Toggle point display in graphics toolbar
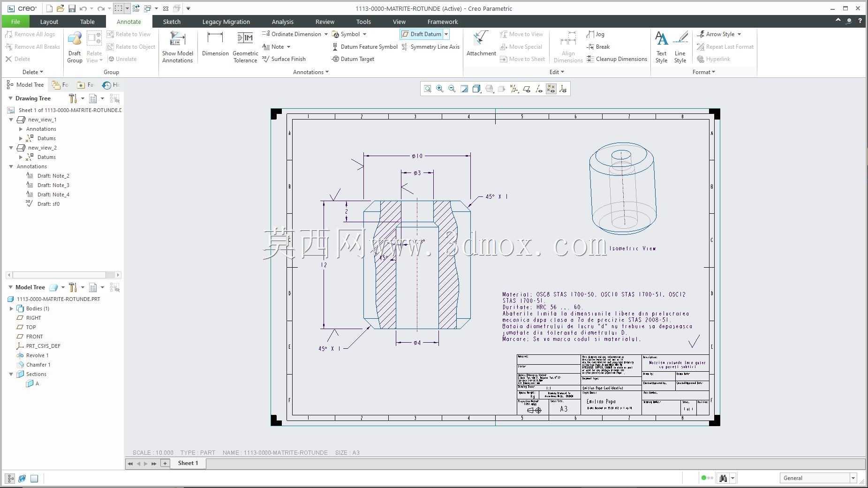This screenshot has width=868, height=488. (551, 89)
